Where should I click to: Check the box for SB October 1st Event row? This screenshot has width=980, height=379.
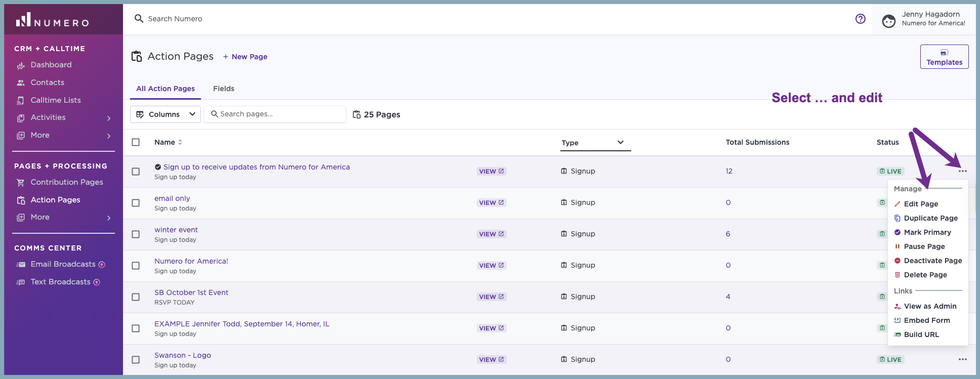136,297
